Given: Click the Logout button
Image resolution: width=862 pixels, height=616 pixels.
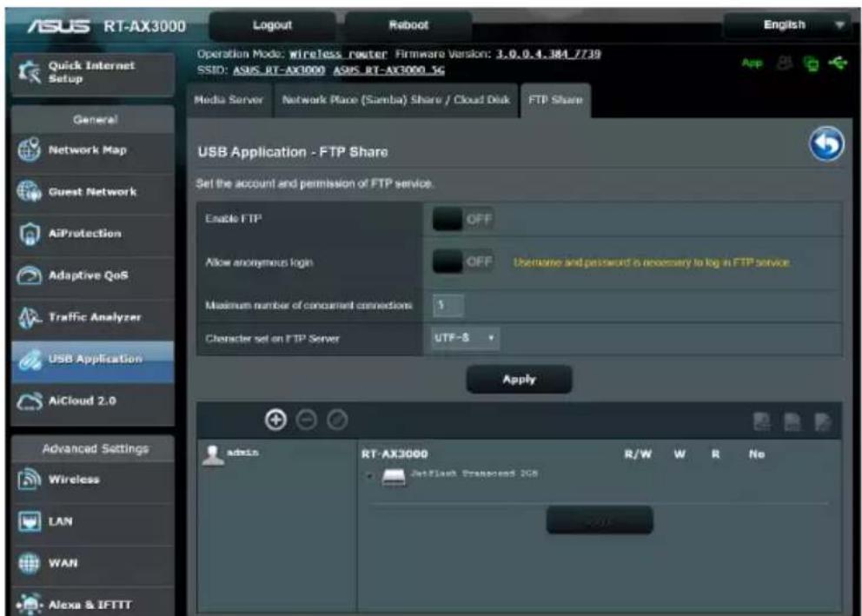Looking at the screenshot, I should [273, 26].
